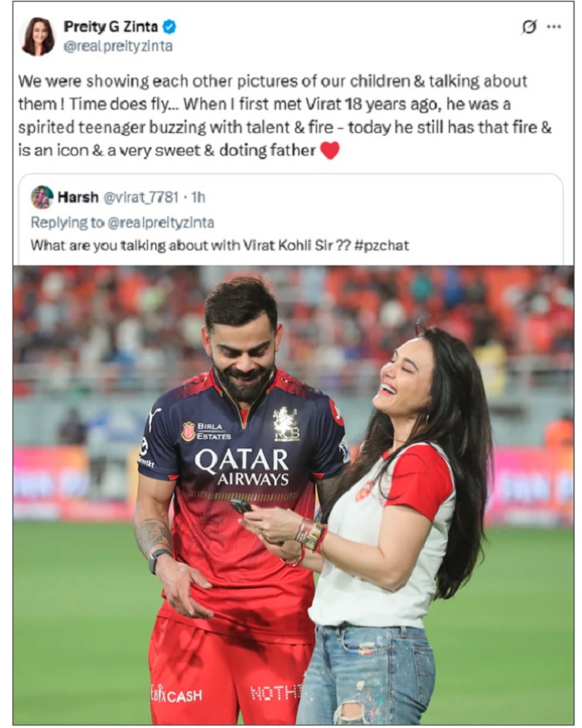This screenshot has width=582, height=728.
Task: Click the Qatar Airways logo on jersey
Action: (242, 467)
